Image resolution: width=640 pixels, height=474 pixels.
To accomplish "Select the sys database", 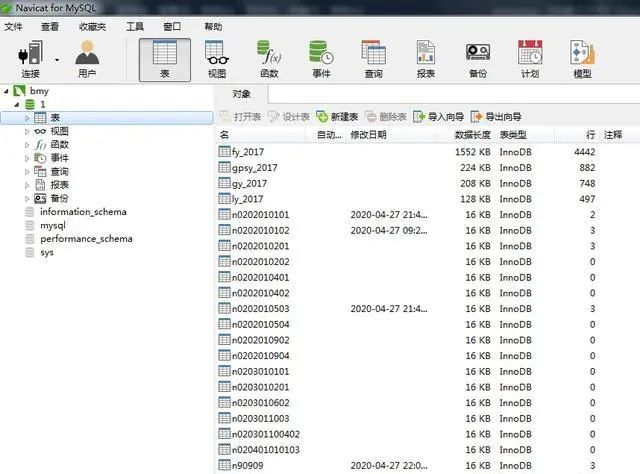I will tap(47, 253).
